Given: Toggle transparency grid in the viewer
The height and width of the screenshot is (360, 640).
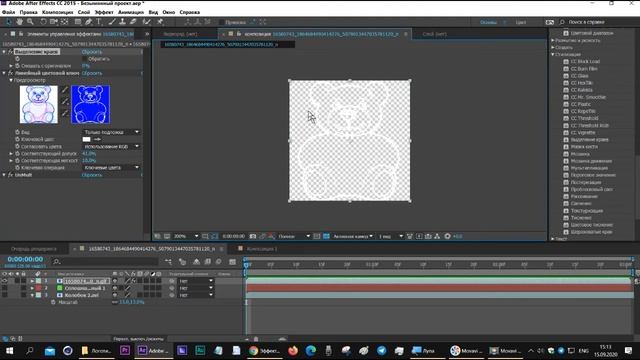Looking at the screenshot, I should click(326, 236).
